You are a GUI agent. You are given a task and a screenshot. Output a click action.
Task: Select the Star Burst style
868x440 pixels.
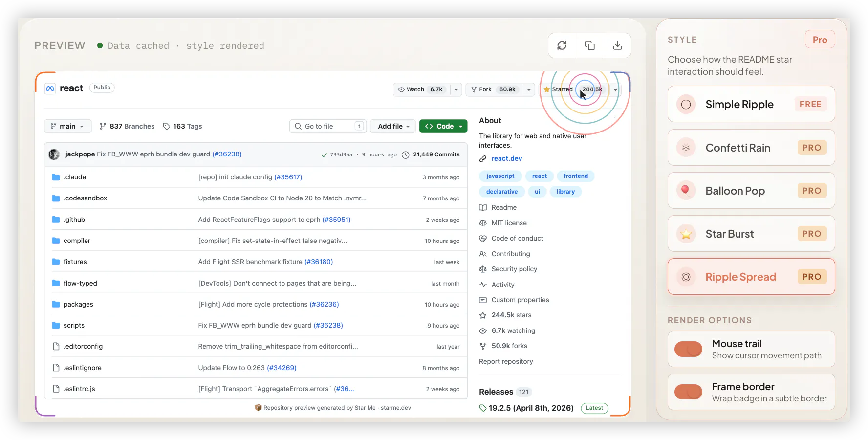(x=751, y=234)
